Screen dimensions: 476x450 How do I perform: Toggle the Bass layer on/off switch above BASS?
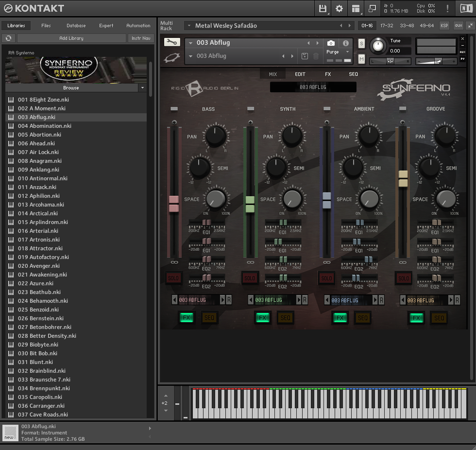[x=174, y=109]
